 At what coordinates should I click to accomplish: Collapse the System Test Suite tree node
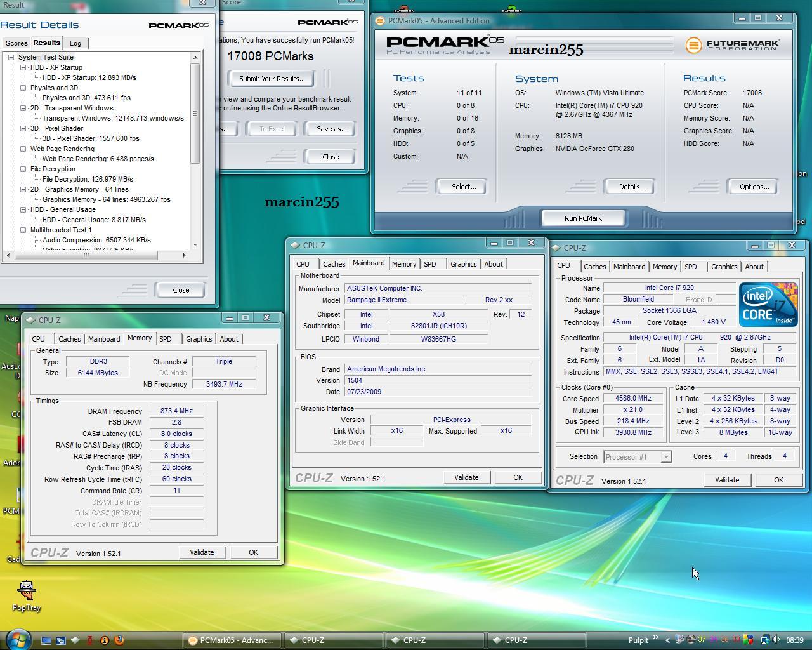pos(11,57)
